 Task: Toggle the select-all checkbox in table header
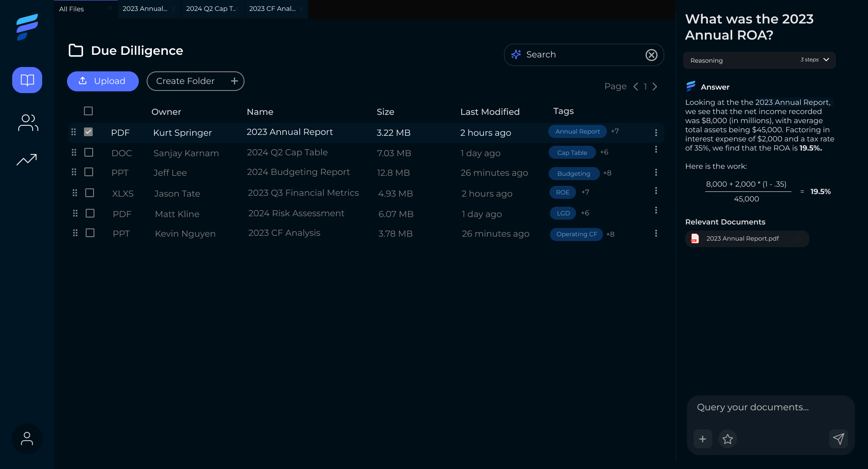(88, 111)
